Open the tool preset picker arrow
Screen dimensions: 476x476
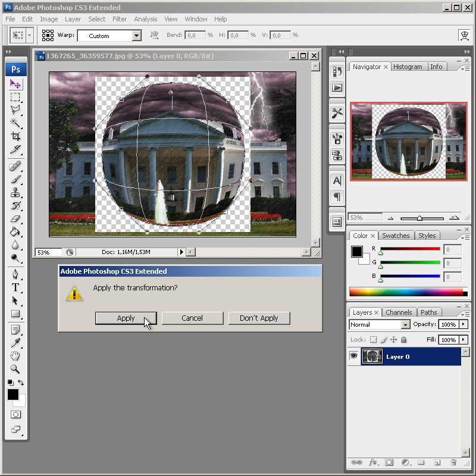click(29, 35)
